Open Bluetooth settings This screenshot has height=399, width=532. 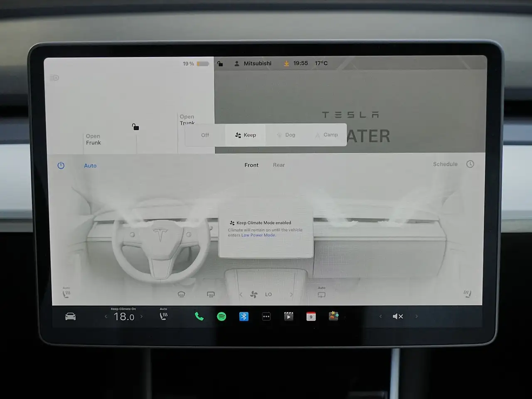pyautogui.click(x=244, y=317)
